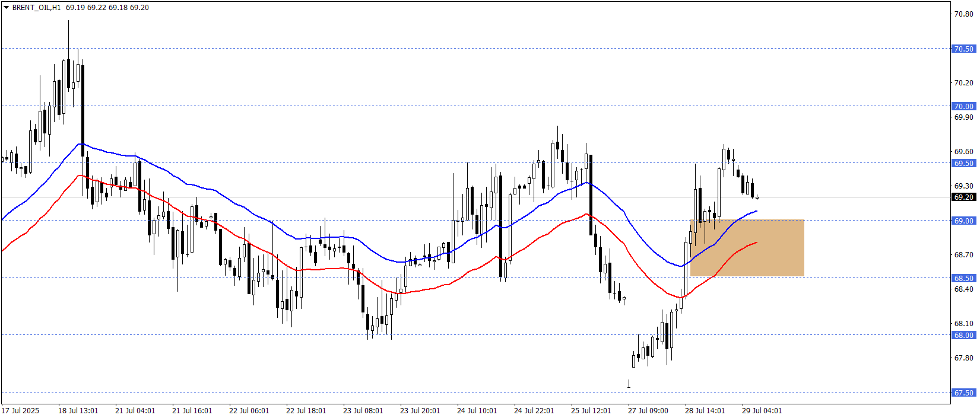Click the 29 Jul 04:01 time label

pyautogui.click(x=762, y=410)
